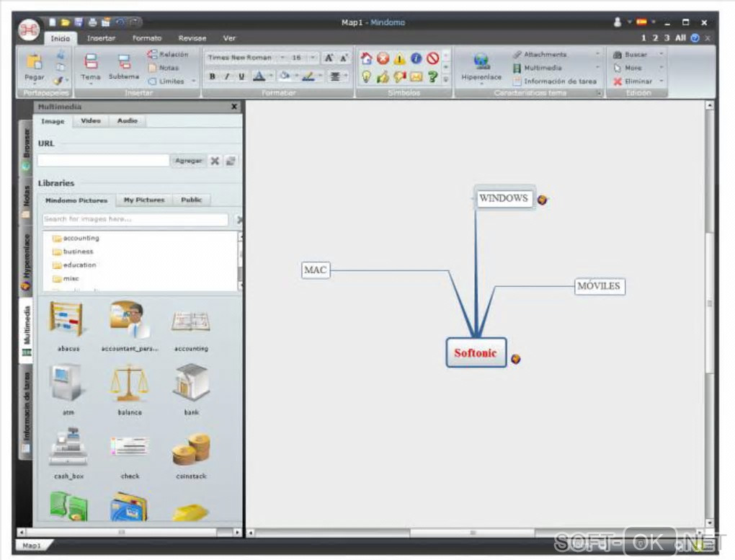Click the line color pencil swatch
The image size is (735, 560).
(x=308, y=76)
